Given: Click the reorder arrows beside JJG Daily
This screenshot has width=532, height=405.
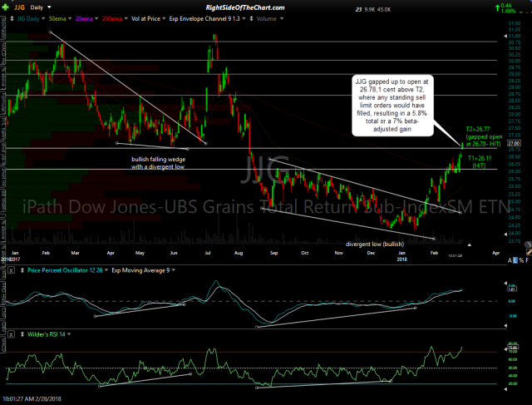Looking at the screenshot, I should (x=12, y=18).
